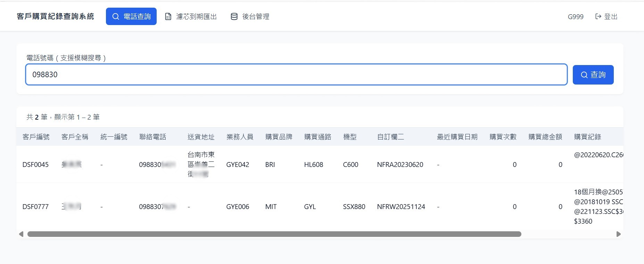
Task: Click brand cell BRI
Action: 270,165
